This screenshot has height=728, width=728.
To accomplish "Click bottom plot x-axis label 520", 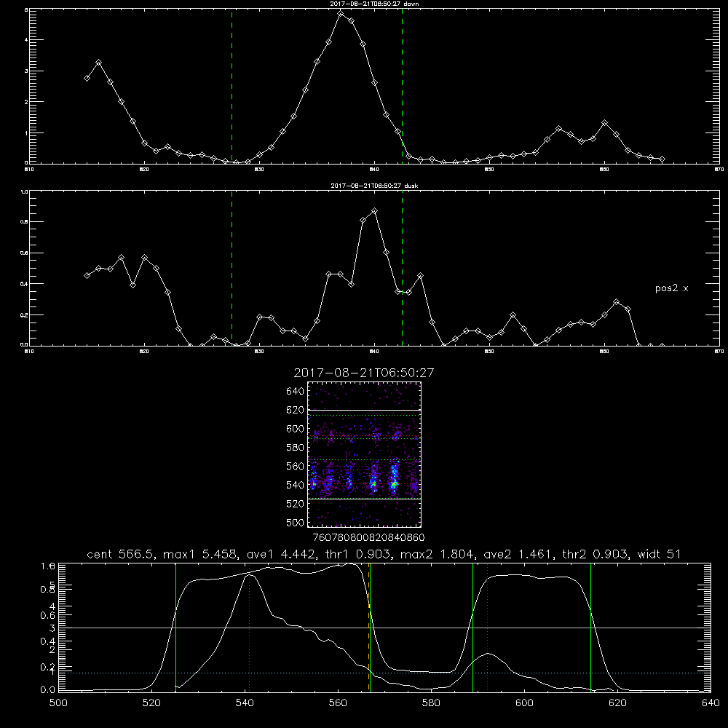I will pyautogui.click(x=151, y=703).
